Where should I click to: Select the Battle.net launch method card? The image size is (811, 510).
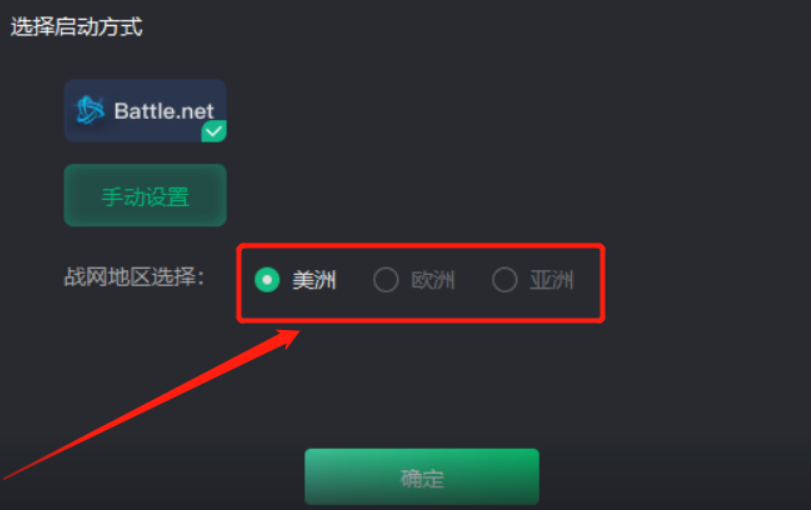click(145, 111)
